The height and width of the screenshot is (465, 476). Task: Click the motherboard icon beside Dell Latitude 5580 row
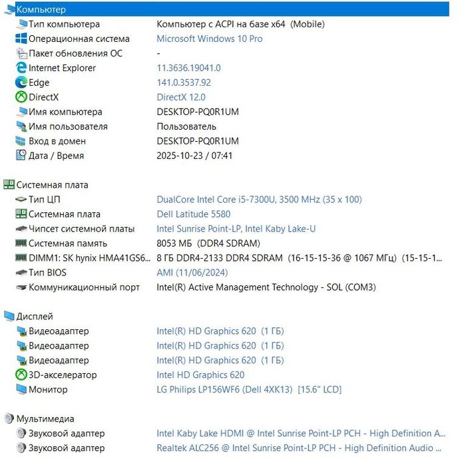coord(21,214)
